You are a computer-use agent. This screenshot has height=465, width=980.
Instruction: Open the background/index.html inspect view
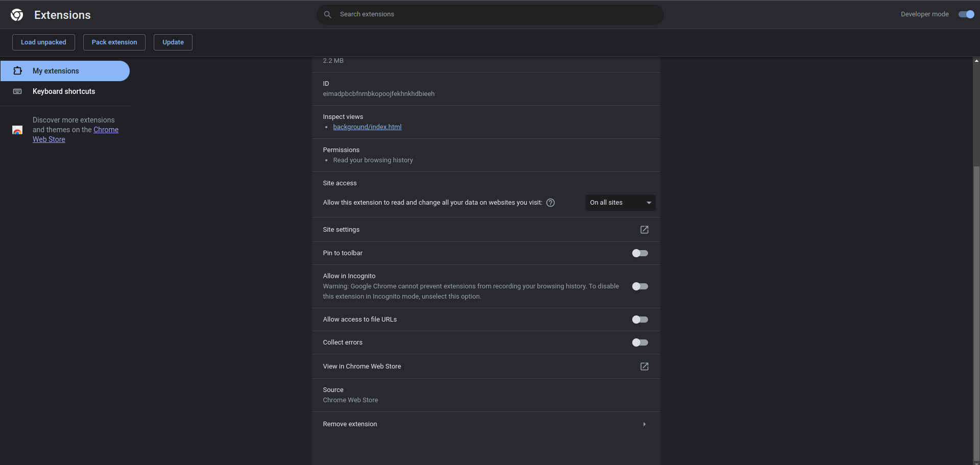367,127
